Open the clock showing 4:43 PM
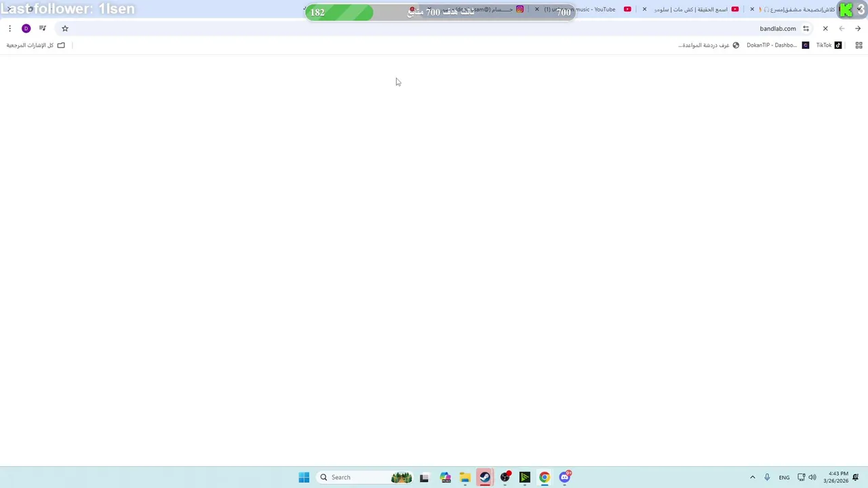 click(835, 477)
